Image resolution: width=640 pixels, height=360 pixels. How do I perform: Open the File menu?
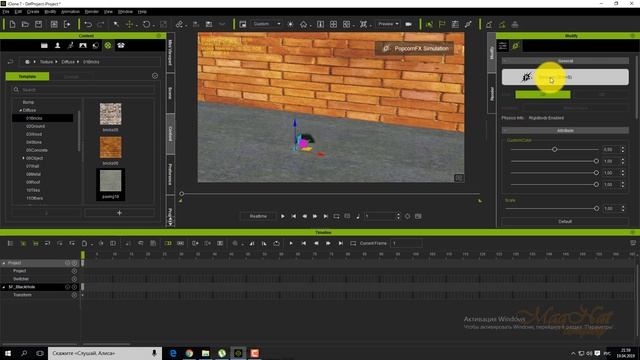(x=6, y=12)
